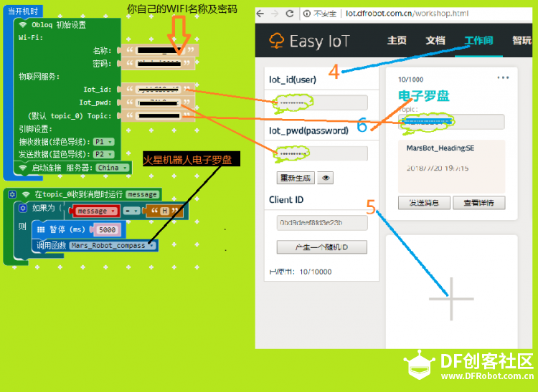Click the 重新生成 button
Image resolution: width=538 pixels, height=392 pixels.
click(x=296, y=178)
